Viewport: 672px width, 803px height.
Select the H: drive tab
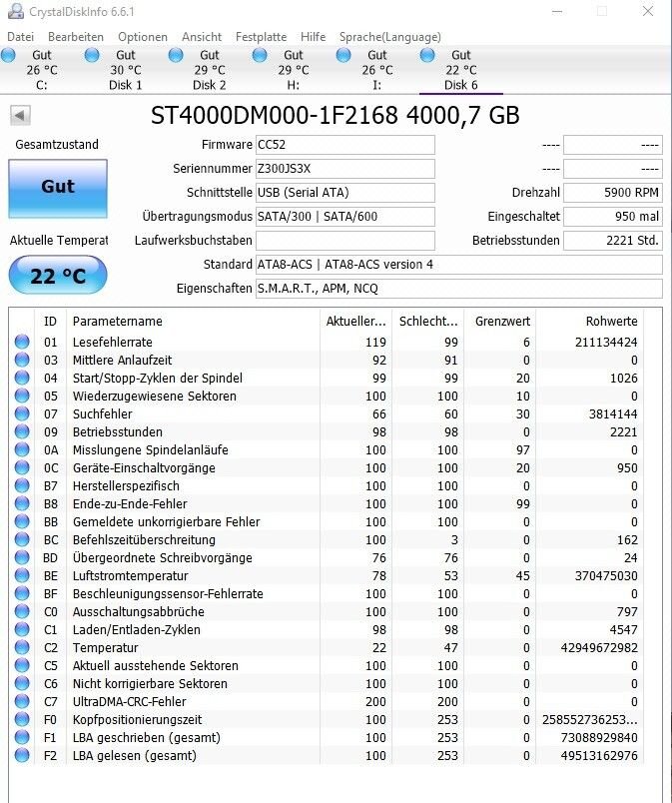(294, 70)
